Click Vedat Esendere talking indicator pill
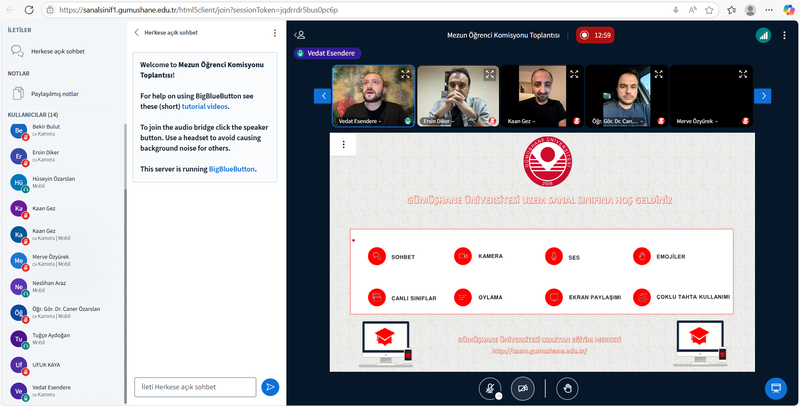Screen dimensions: 800x406 click(x=328, y=53)
